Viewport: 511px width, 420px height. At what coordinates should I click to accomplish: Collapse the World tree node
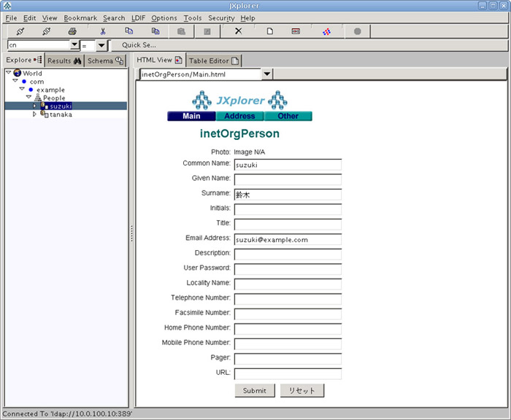coord(9,73)
